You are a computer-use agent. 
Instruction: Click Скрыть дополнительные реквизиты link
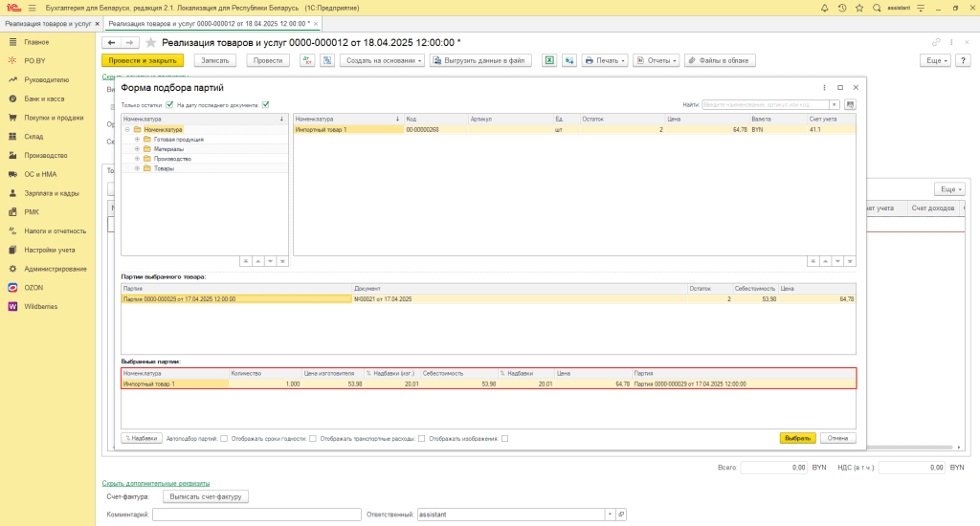coord(156,483)
